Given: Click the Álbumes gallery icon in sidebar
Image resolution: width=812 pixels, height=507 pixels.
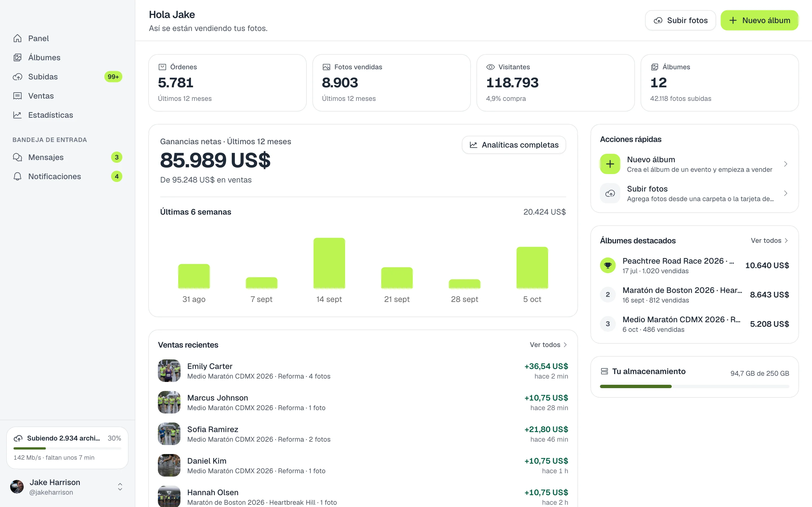Looking at the screenshot, I should pos(17,58).
